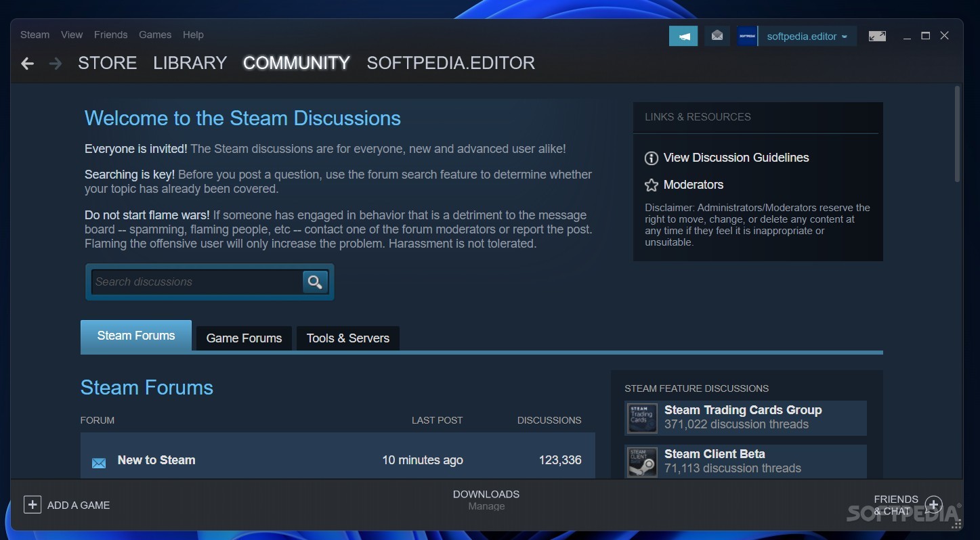The height and width of the screenshot is (540, 980).
Task: Click the page vertical scrollbar
Action: pos(957,134)
